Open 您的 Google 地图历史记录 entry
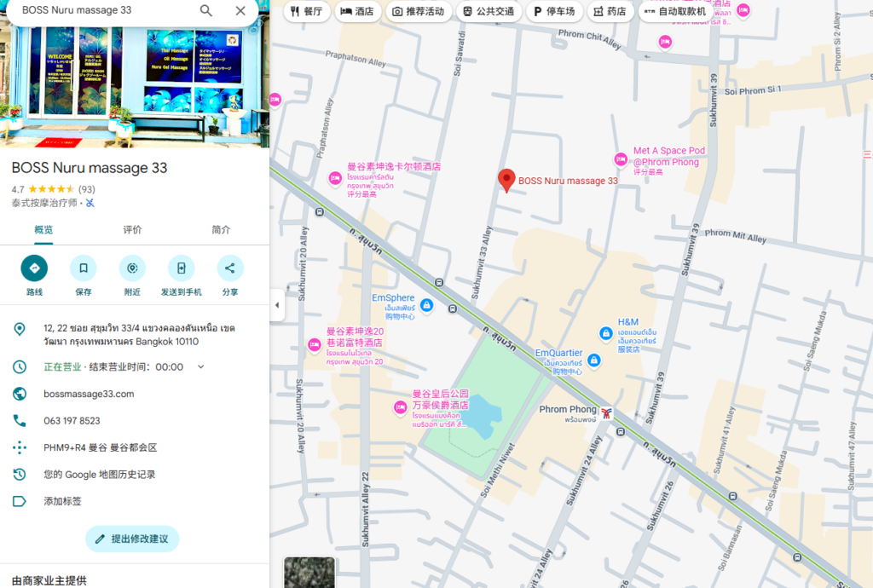 (135, 475)
